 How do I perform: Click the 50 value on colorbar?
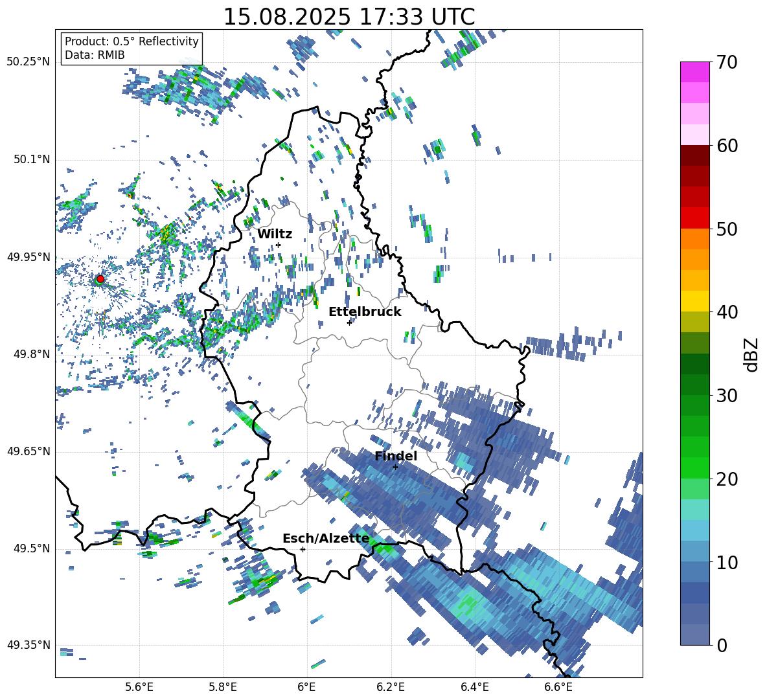[726, 229]
